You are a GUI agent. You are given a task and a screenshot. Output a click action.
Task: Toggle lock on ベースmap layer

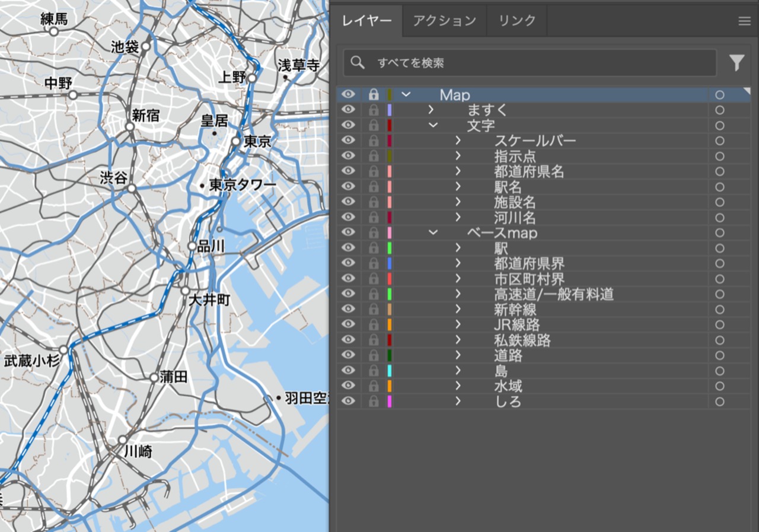[374, 232]
